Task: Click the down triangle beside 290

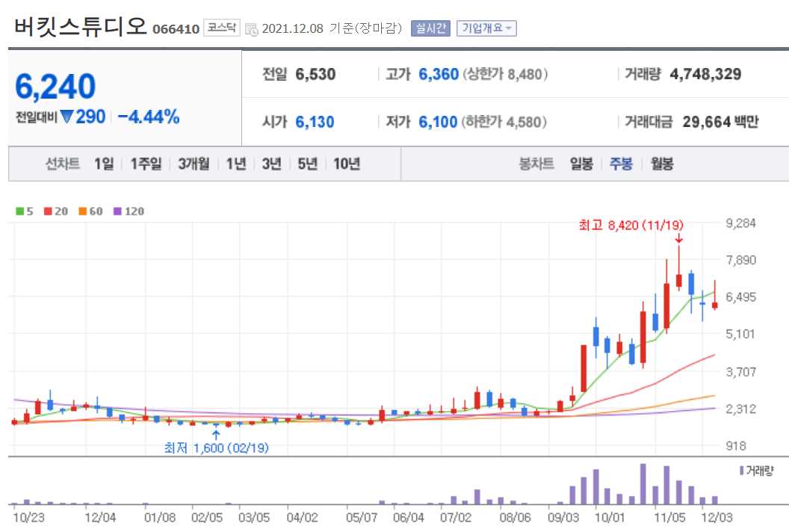Action: 66,117
